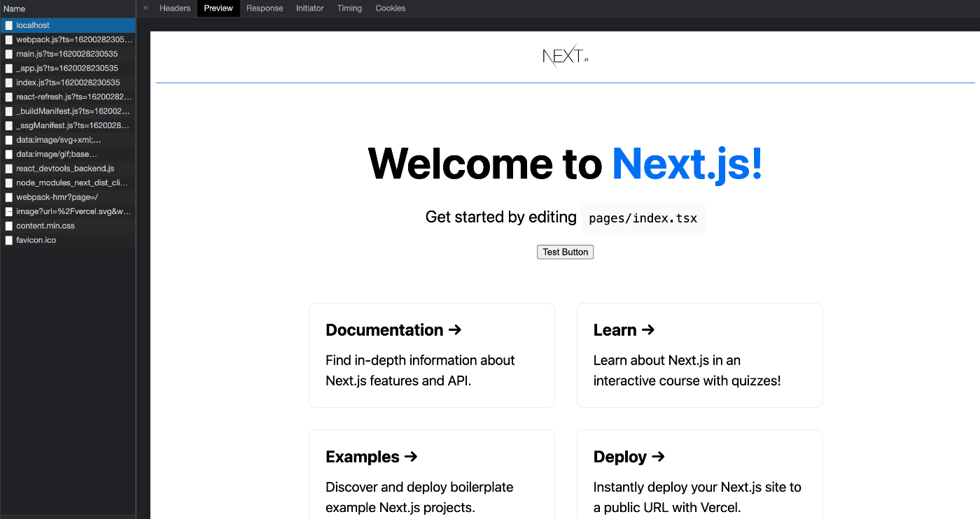980x519 pixels.
Task: Click the file icon beside content.min.css
Action: 9,226
